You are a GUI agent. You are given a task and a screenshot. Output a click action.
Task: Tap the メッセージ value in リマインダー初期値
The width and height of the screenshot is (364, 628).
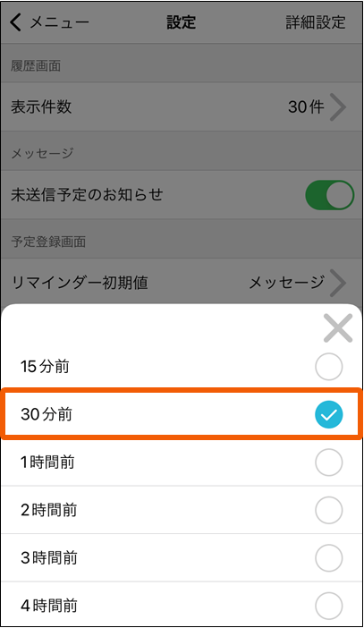[287, 283]
